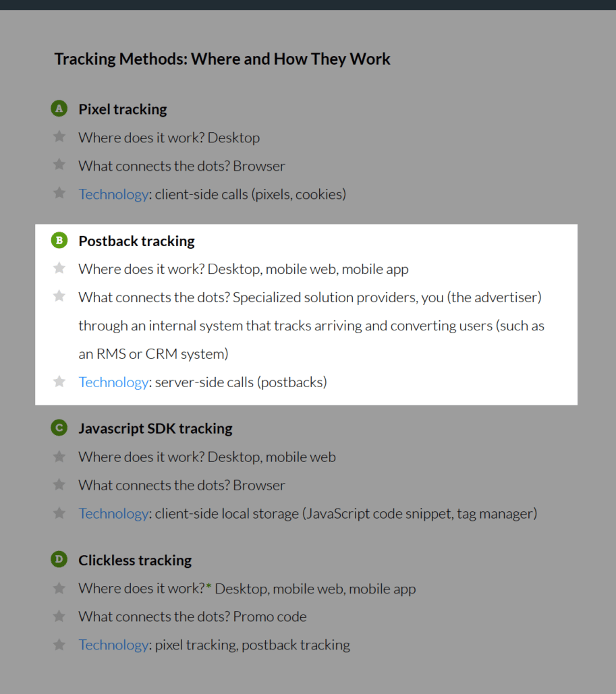Click star beside Javascript SDK 'Desktop, mobile web'
The width and height of the screenshot is (616, 694).
pyautogui.click(x=59, y=457)
